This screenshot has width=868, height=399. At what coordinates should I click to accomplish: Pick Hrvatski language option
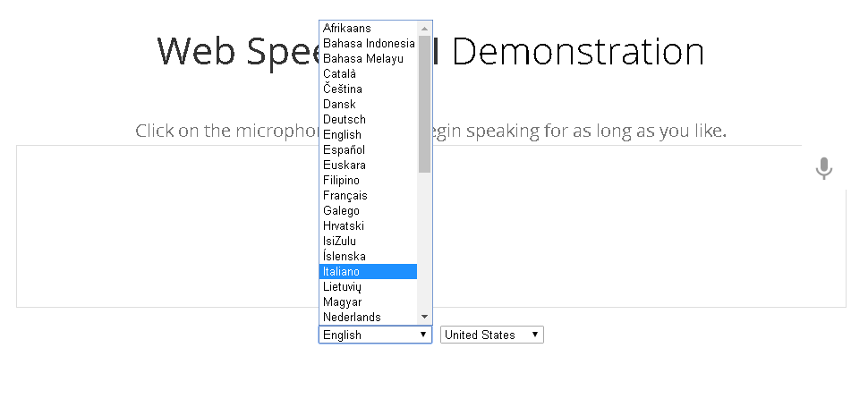[x=368, y=225]
